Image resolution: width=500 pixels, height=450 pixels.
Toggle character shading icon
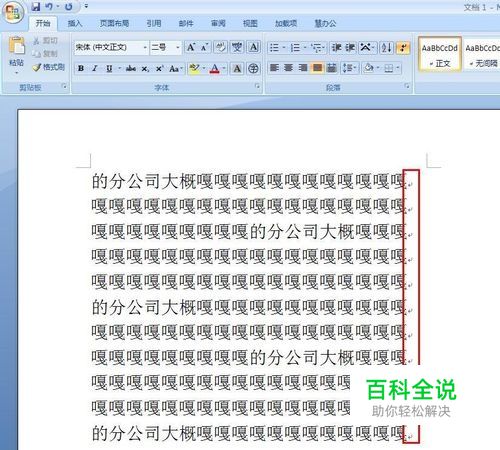[237, 68]
